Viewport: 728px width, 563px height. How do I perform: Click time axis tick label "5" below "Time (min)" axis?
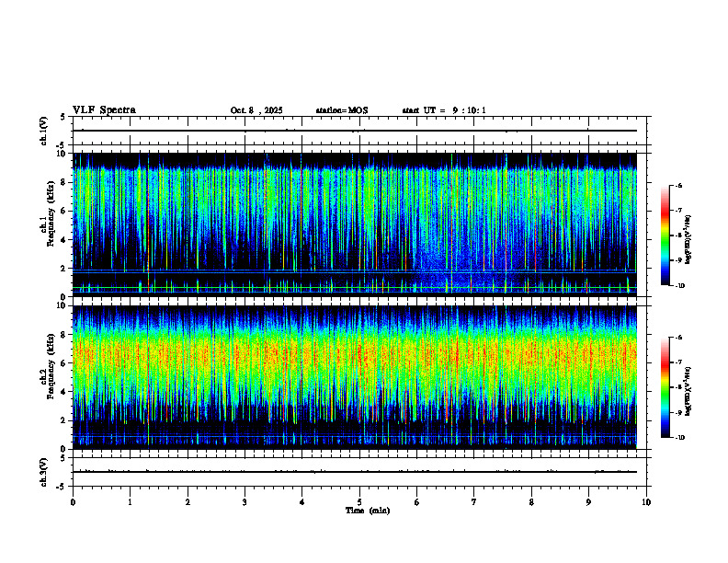click(359, 502)
